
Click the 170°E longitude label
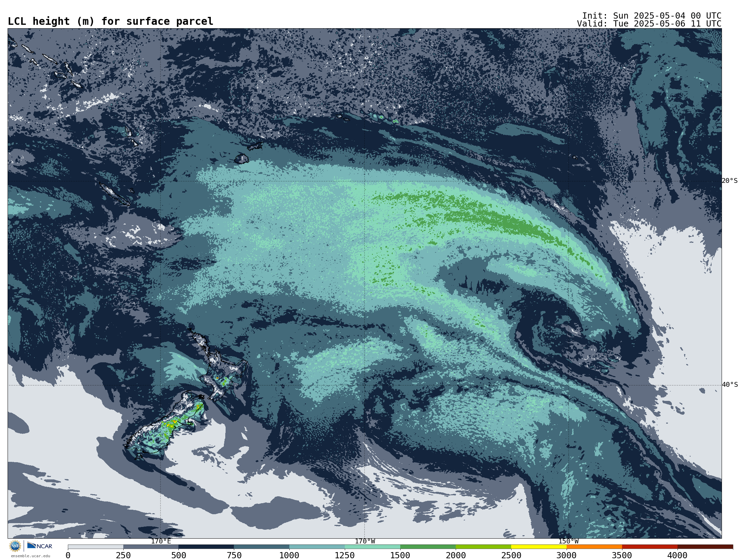[x=161, y=541]
